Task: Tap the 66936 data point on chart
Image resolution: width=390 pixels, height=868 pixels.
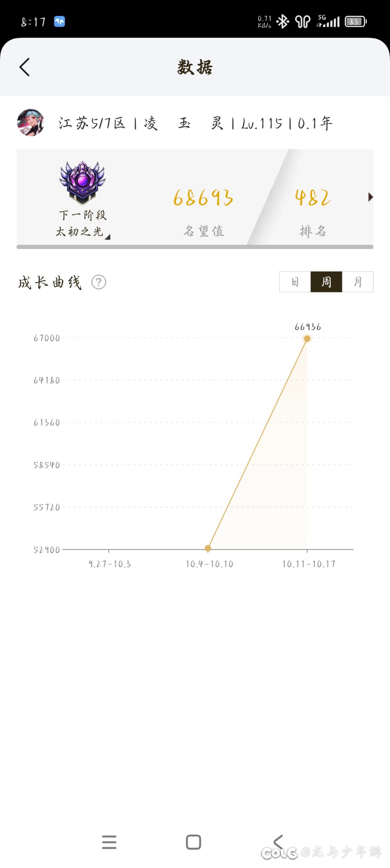Action: 307,339
